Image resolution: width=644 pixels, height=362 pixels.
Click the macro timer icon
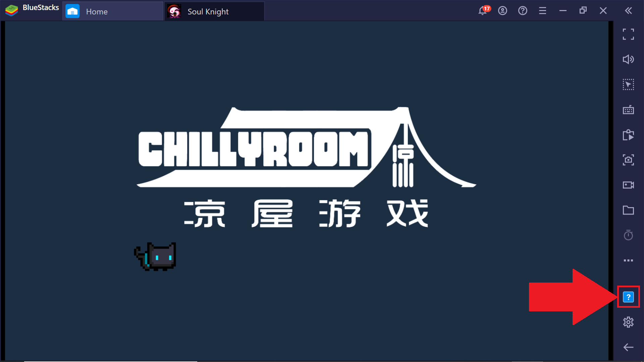(x=628, y=235)
